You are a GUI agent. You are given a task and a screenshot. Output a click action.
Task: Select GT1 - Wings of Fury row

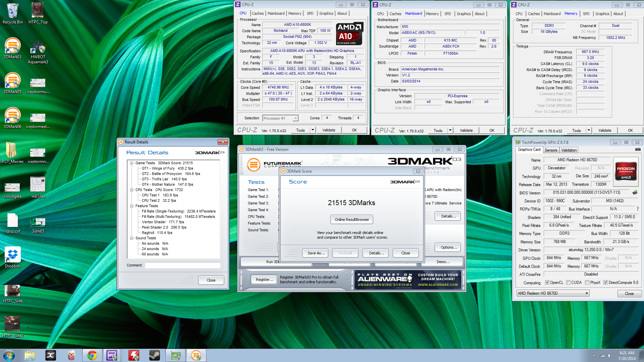[x=167, y=168]
